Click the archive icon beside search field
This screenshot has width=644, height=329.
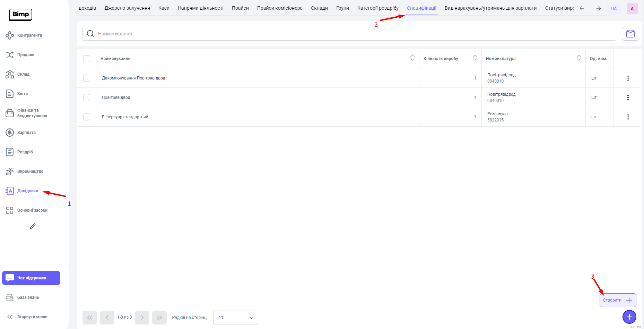click(630, 34)
